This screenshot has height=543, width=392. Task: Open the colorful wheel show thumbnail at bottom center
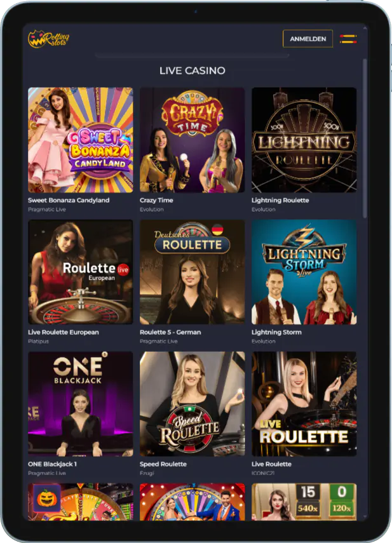pyautogui.click(x=193, y=502)
